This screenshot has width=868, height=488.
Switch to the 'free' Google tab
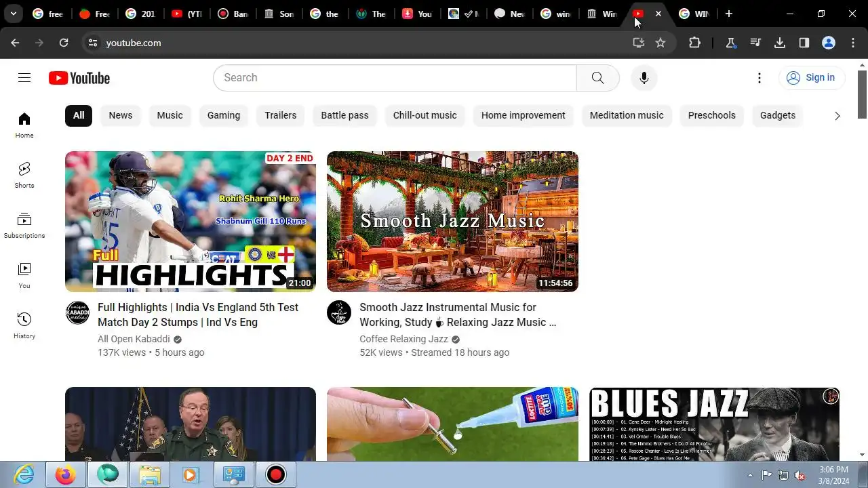pyautogui.click(x=47, y=14)
